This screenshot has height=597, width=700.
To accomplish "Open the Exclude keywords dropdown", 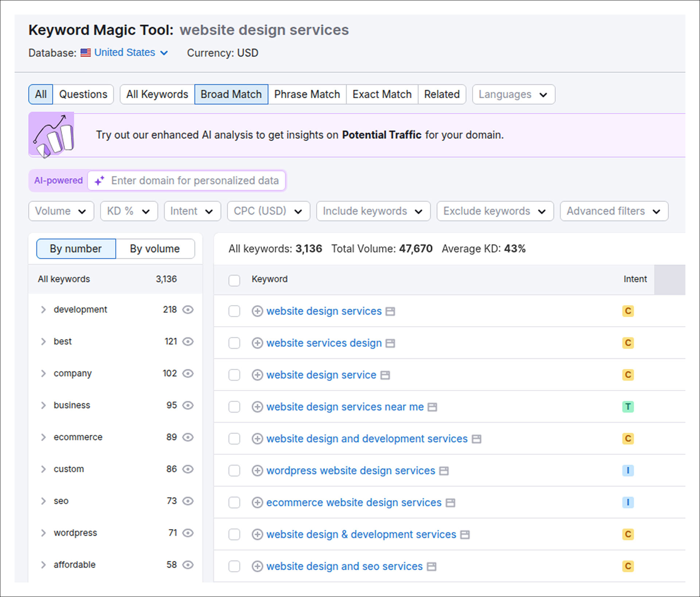I will tap(495, 211).
